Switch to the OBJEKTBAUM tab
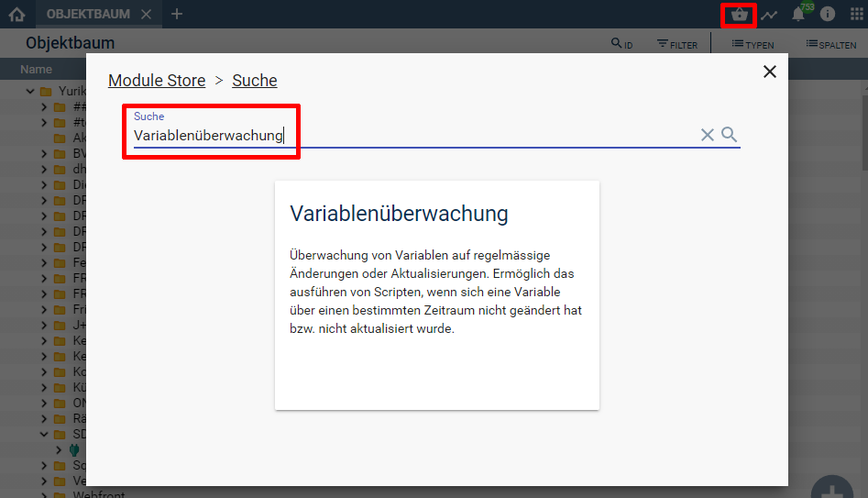 pos(88,15)
